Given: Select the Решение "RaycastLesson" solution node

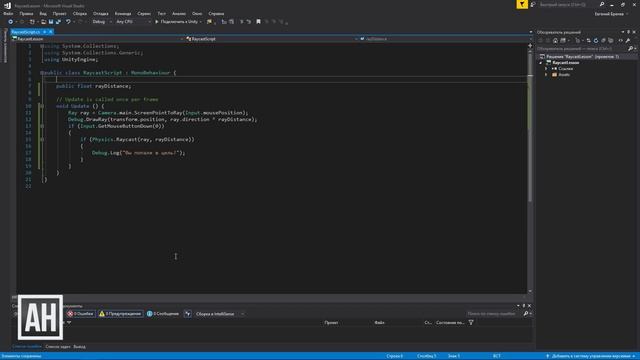Looking at the screenshot, I should (x=582, y=57).
